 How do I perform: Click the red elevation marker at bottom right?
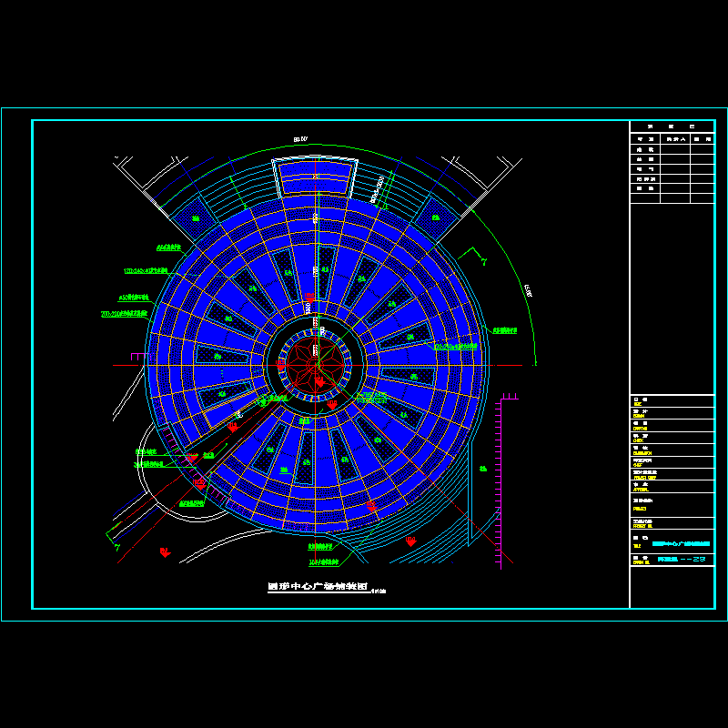coord(410,541)
